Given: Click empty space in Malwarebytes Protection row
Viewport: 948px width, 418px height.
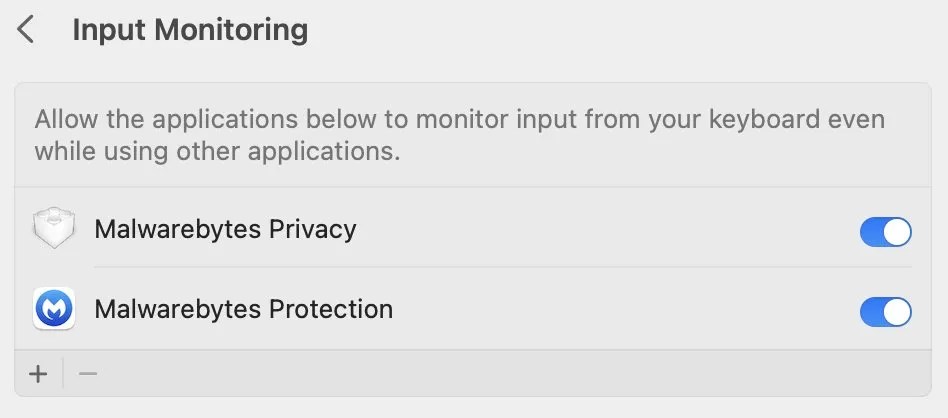Looking at the screenshot, I should point(620,309).
